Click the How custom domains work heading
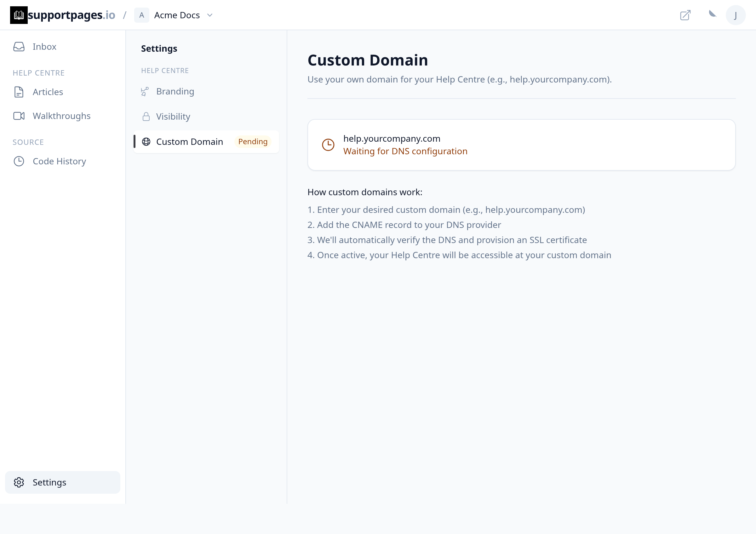The height and width of the screenshot is (534, 756). point(365,192)
